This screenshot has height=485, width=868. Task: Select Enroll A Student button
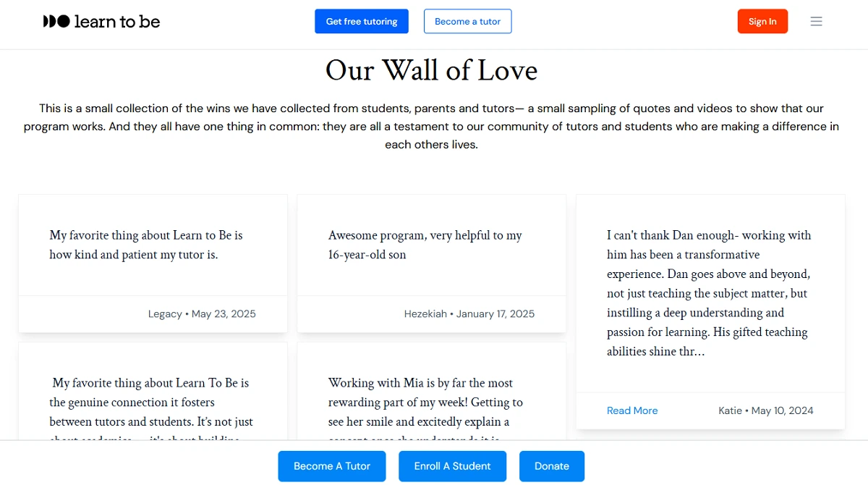(x=453, y=466)
